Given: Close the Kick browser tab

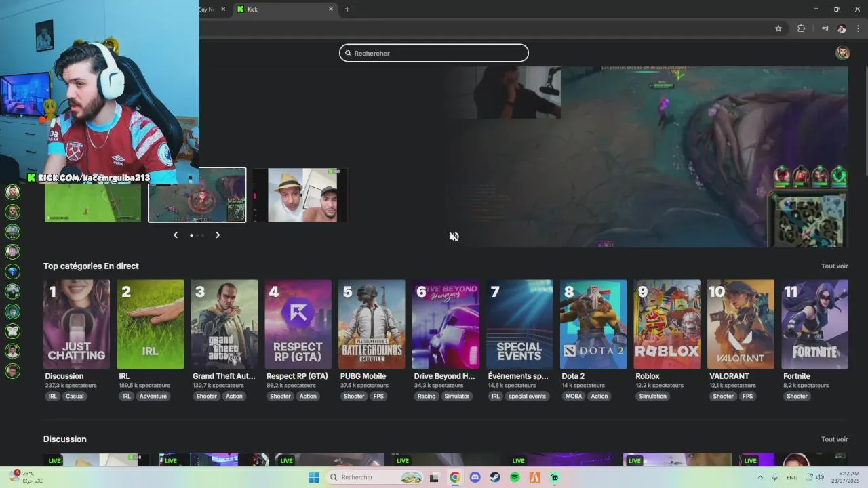Looking at the screenshot, I should (x=331, y=9).
